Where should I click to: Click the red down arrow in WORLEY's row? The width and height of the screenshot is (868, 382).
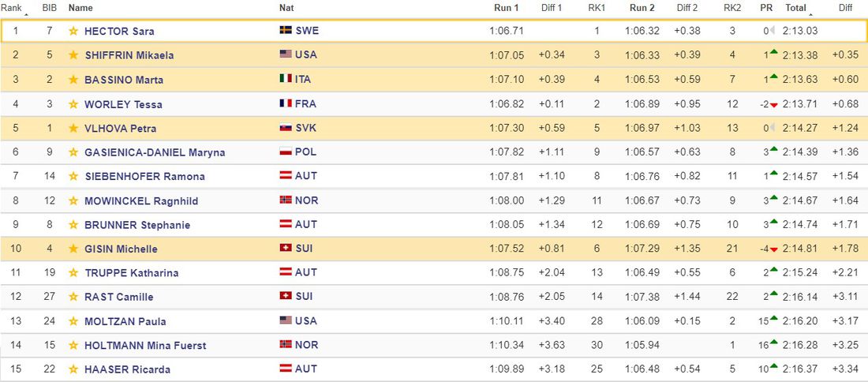point(774,105)
